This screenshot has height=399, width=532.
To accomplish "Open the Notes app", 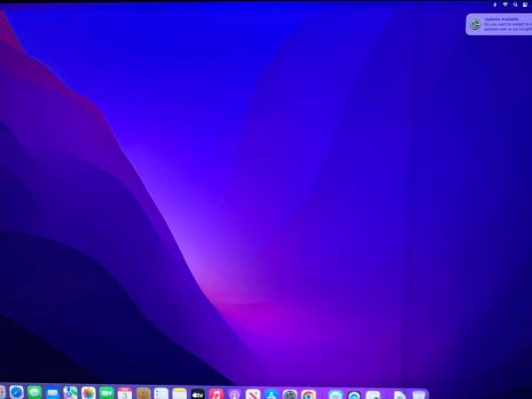I will [x=180, y=393].
